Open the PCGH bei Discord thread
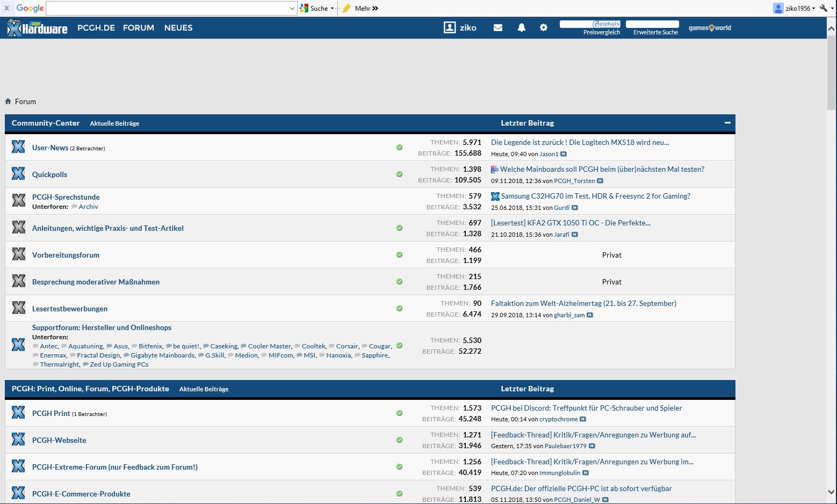This screenshot has width=837, height=504. coord(587,408)
